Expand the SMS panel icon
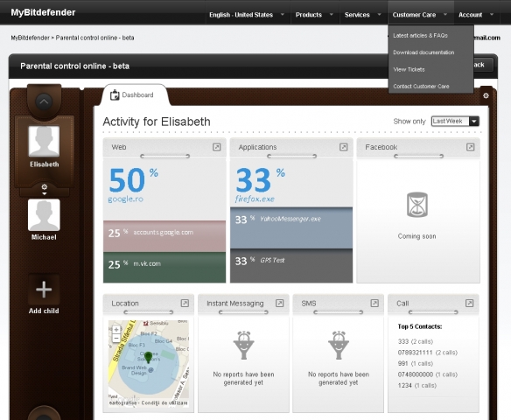This screenshot has height=420, width=511. click(x=374, y=304)
